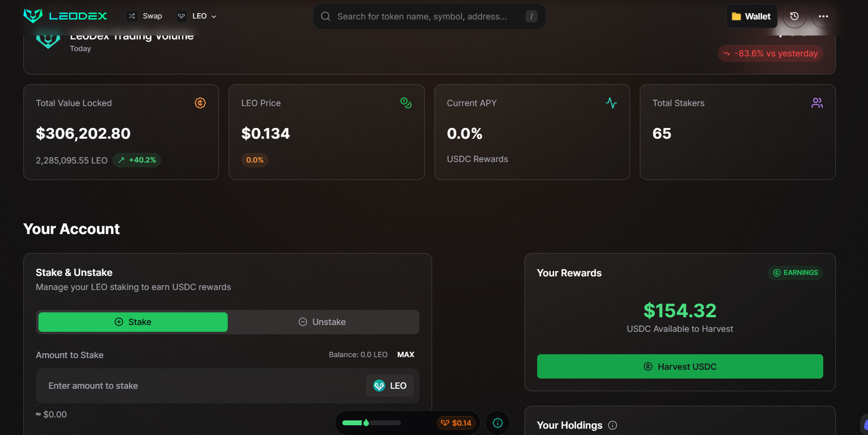Click the Harvest USDC button
The image size is (868, 435).
click(x=680, y=366)
